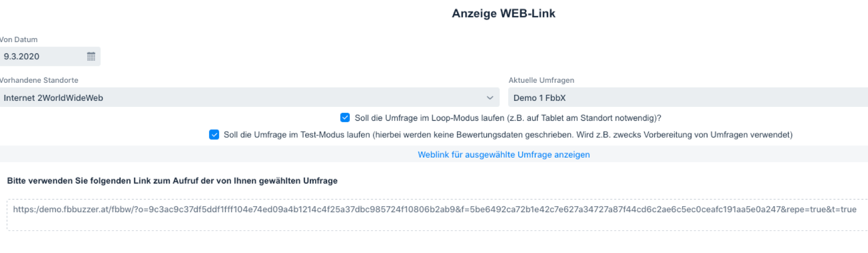Click the grey bar left of the Weblink button text

(x=200, y=154)
